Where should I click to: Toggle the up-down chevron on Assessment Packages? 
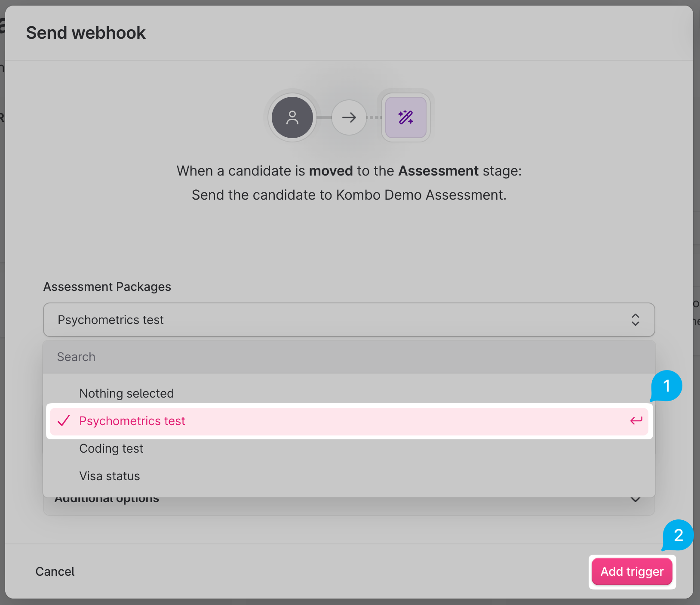635,320
